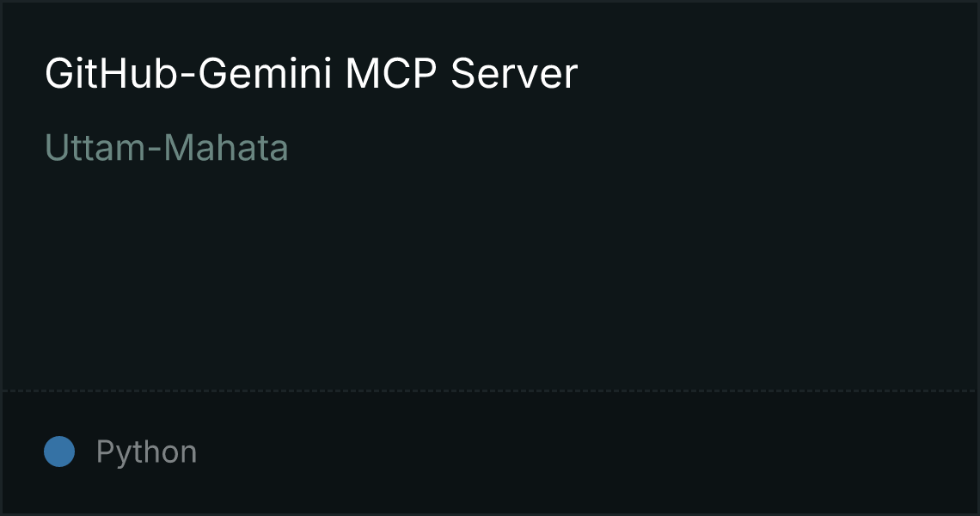Pick the Python color swatch circle
The height and width of the screenshot is (516, 980).
click(x=59, y=451)
